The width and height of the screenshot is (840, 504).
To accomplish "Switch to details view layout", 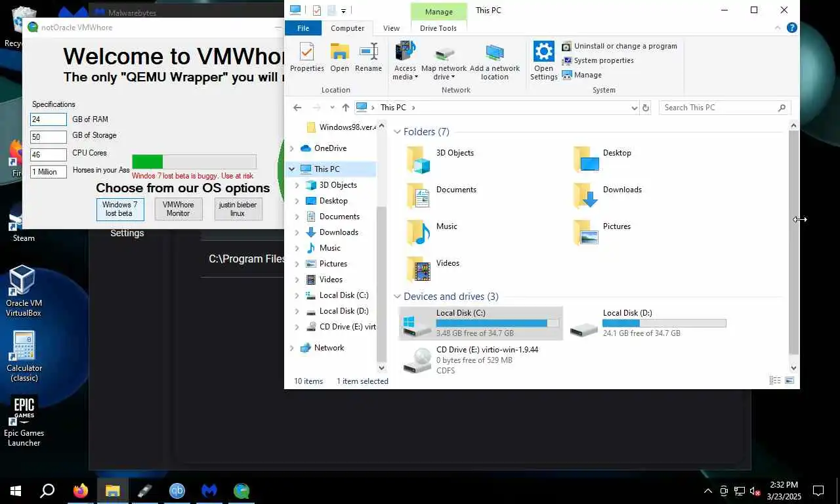I will (774, 381).
